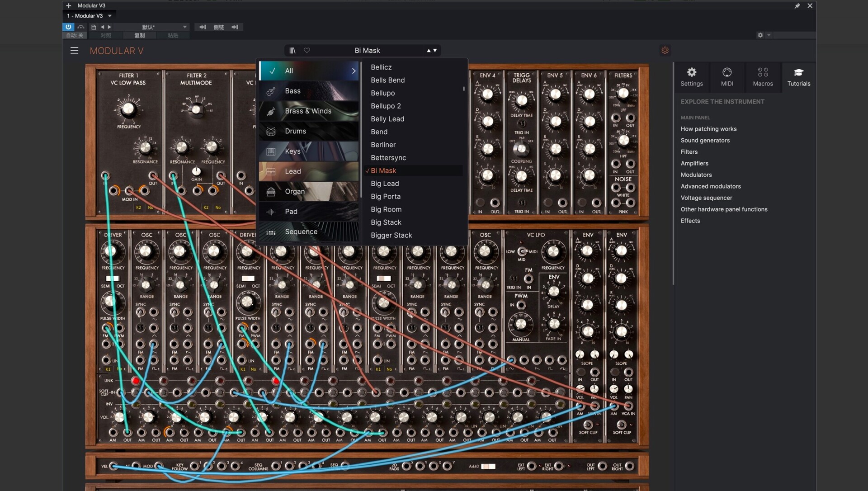
Task: Load the Bellupo 2 preset
Action: pos(413,106)
